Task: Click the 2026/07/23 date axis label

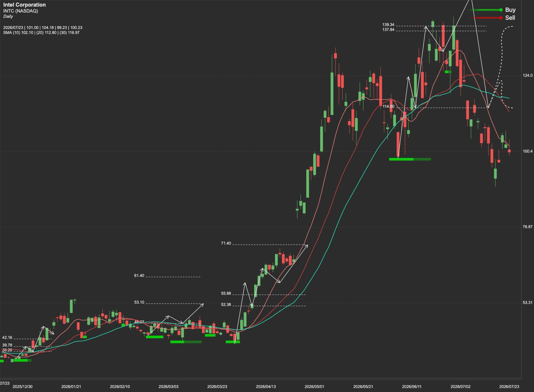Action: click(509, 387)
